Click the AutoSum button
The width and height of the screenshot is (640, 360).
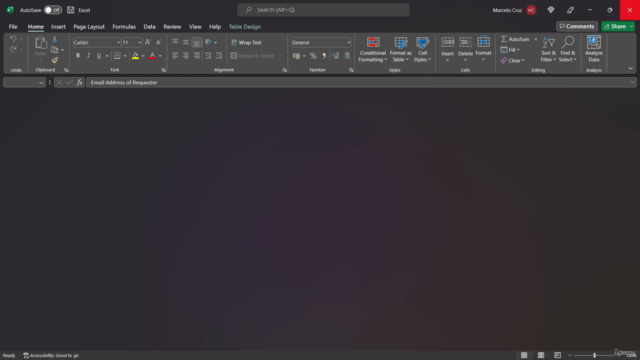click(x=515, y=39)
